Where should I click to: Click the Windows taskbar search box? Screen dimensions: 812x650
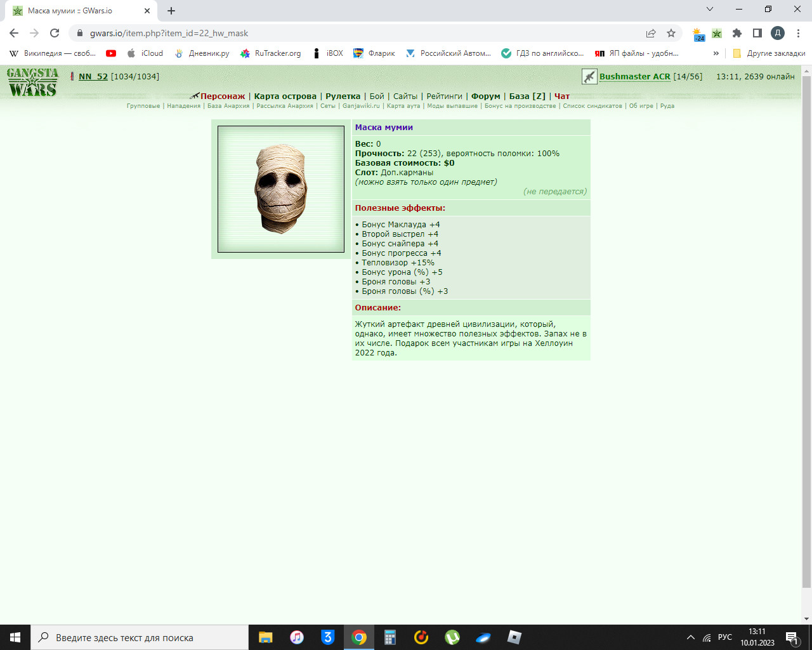click(x=140, y=637)
